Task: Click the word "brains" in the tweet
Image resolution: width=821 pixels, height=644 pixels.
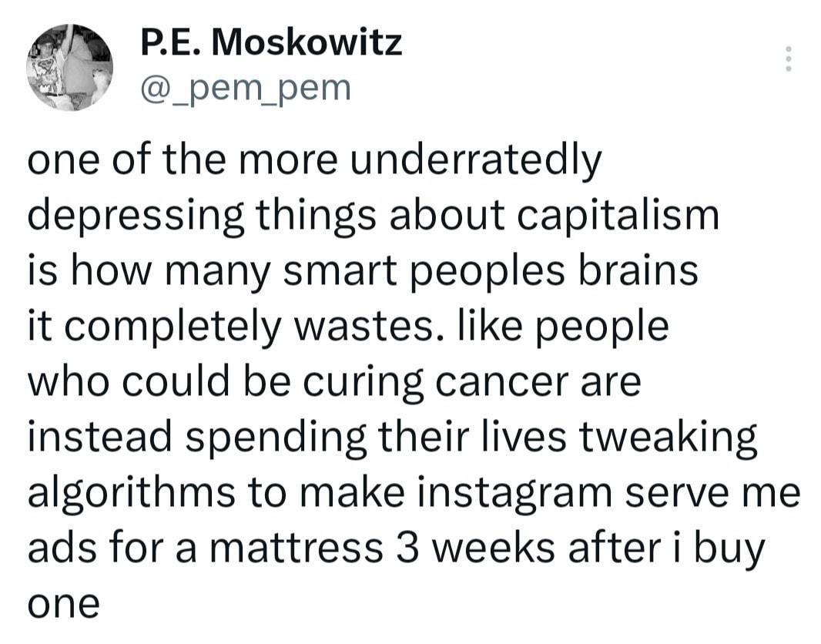Action: 639,272
